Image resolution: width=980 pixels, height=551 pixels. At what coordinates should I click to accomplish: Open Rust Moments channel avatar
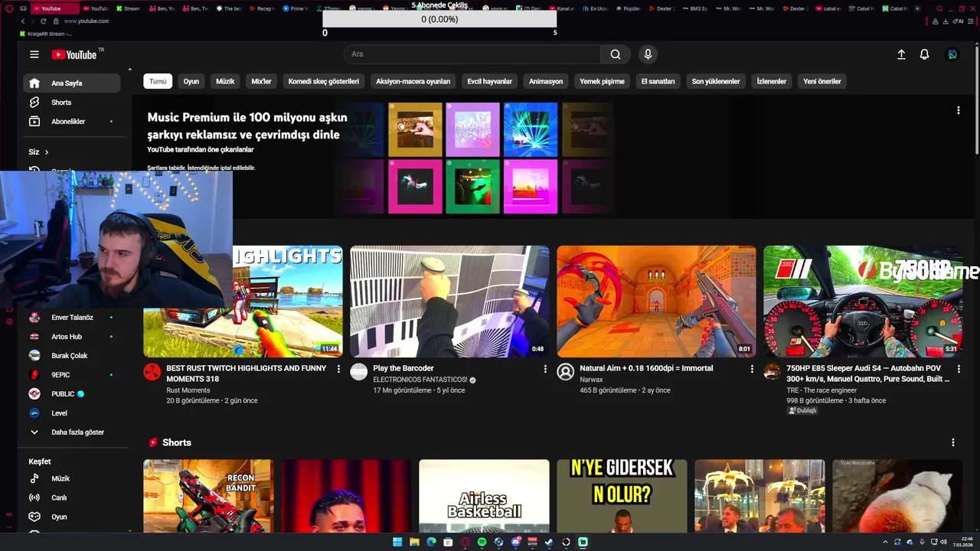pyautogui.click(x=152, y=372)
